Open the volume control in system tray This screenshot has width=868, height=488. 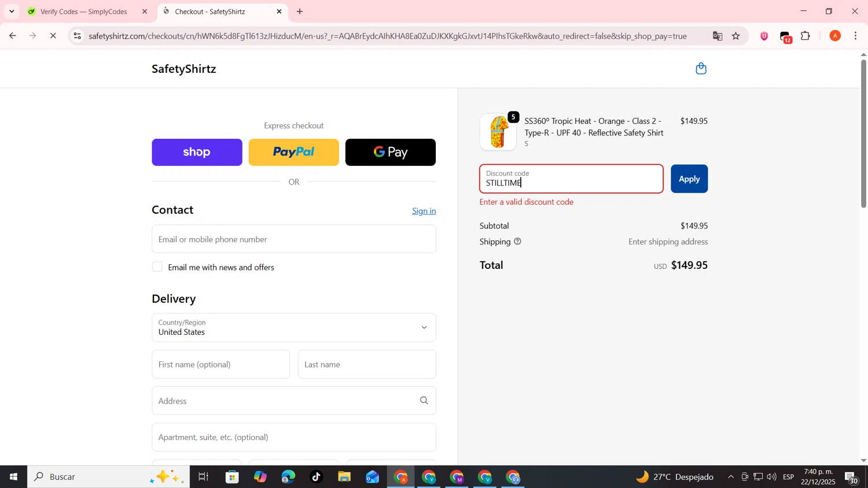pos(771,477)
